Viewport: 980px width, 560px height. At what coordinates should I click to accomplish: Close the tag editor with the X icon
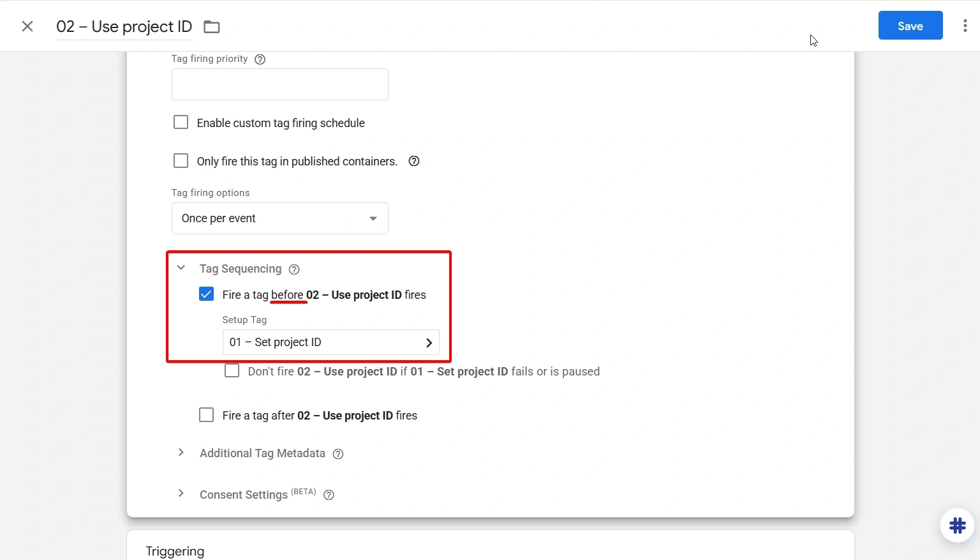[27, 26]
